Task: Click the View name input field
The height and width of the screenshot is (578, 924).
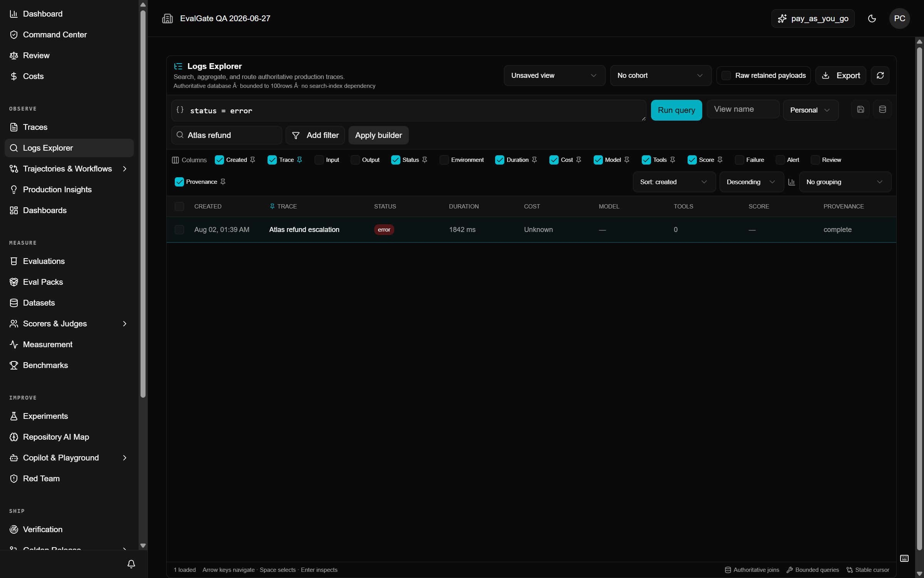Action: pos(743,109)
